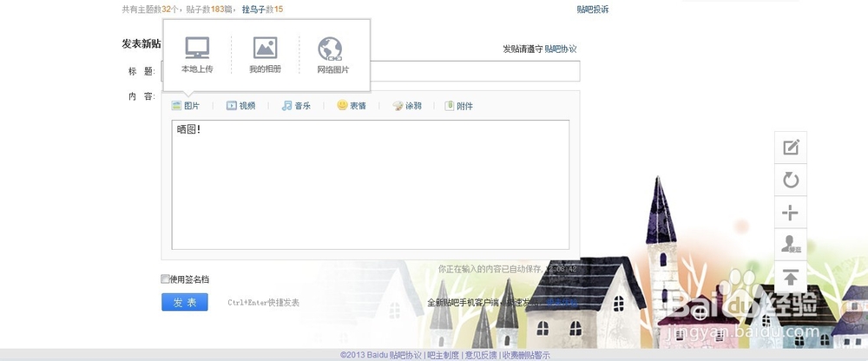Image resolution: width=868 pixels, height=361 pixels.
Task: Click the blue link after 全新贴吧手机客户端
Action: (x=562, y=302)
